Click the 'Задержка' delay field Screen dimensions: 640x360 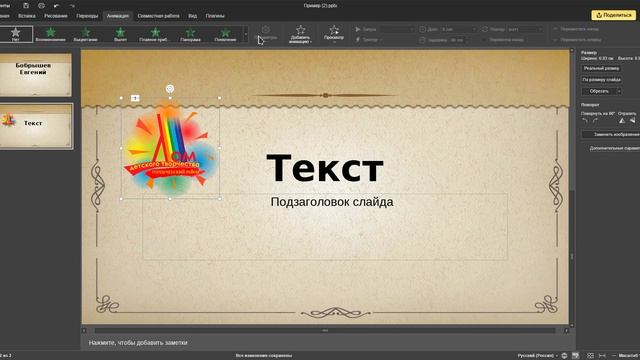458,40
